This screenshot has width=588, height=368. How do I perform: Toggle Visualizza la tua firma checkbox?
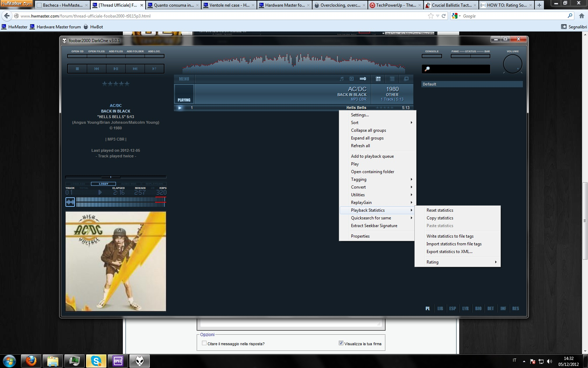click(341, 343)
